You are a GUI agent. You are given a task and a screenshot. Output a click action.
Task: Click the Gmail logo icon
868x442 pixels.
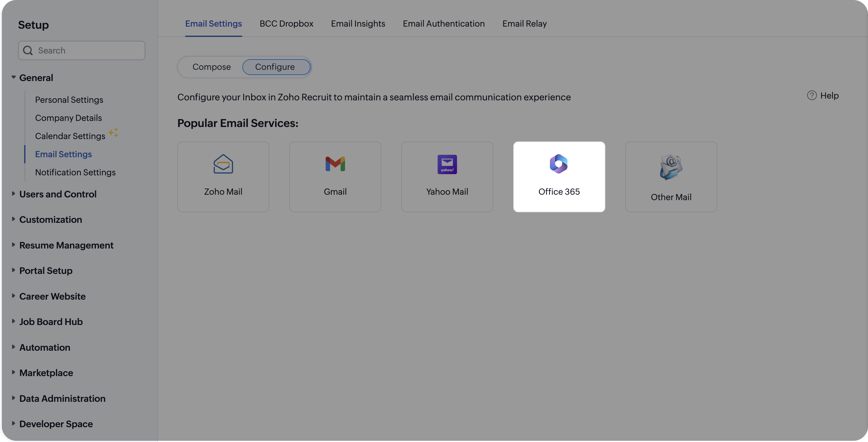(335, 164)
